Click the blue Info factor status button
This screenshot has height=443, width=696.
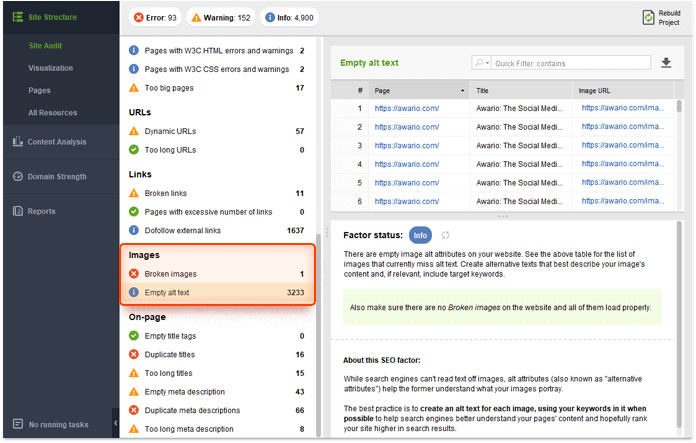(420, 235)
